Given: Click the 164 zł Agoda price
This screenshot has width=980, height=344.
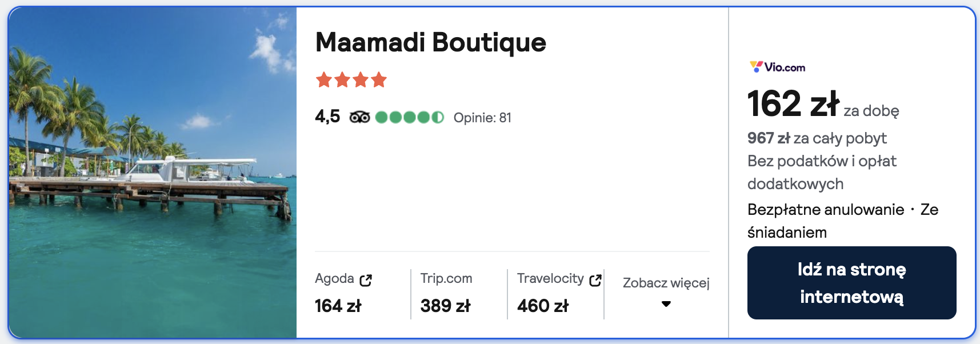Looking at the screenshot, I should [x=338, y=306].
